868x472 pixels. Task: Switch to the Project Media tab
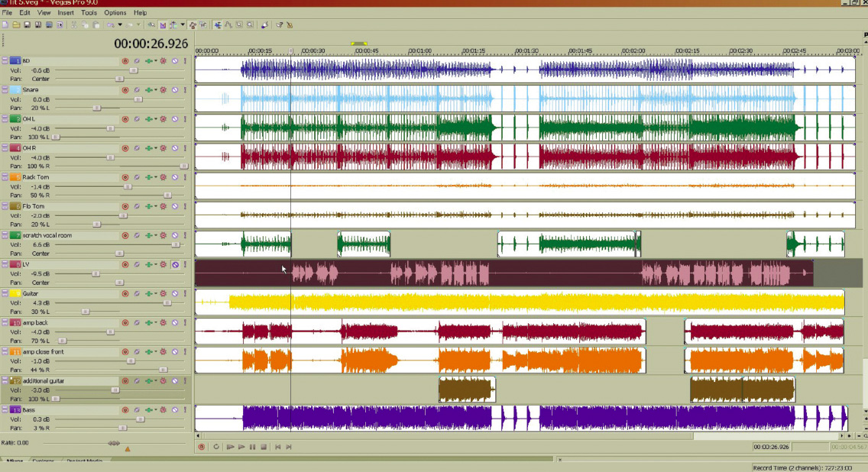[84, 460]
